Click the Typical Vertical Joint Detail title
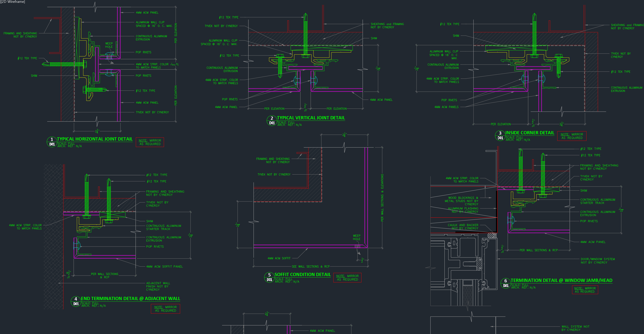Screen dimensions: 644x334 (311, 118)
